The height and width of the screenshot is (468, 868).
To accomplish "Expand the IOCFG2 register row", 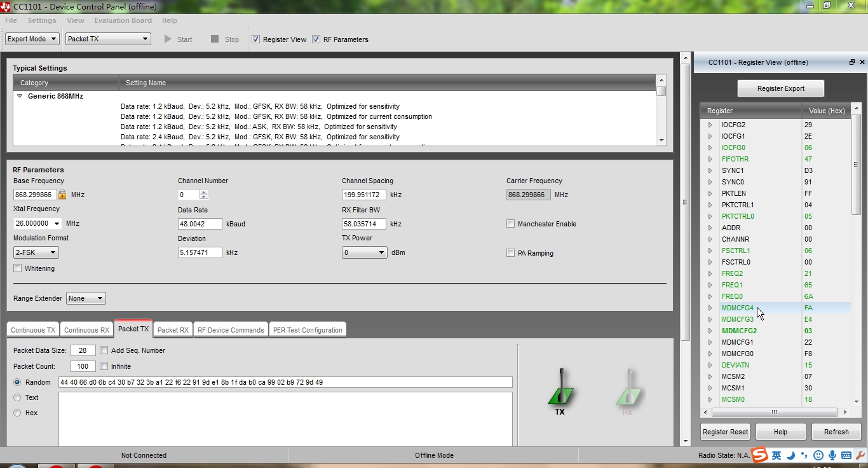I will (710, 125).
